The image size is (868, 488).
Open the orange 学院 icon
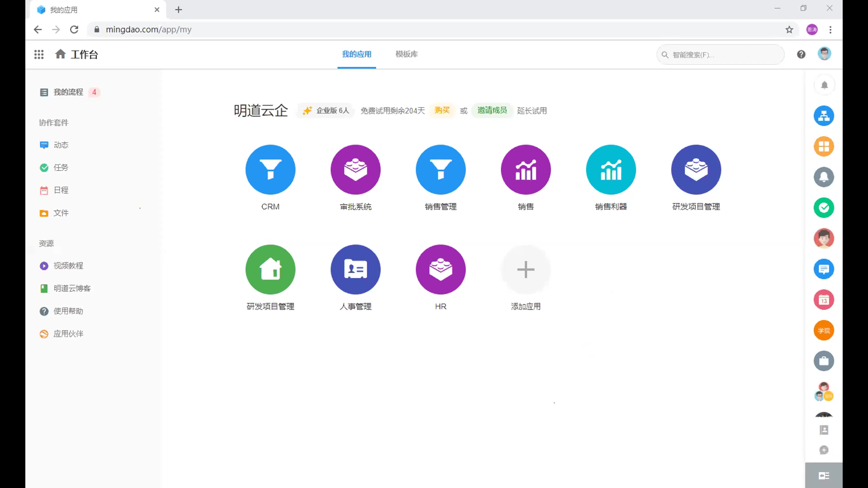tap(824, 330)
